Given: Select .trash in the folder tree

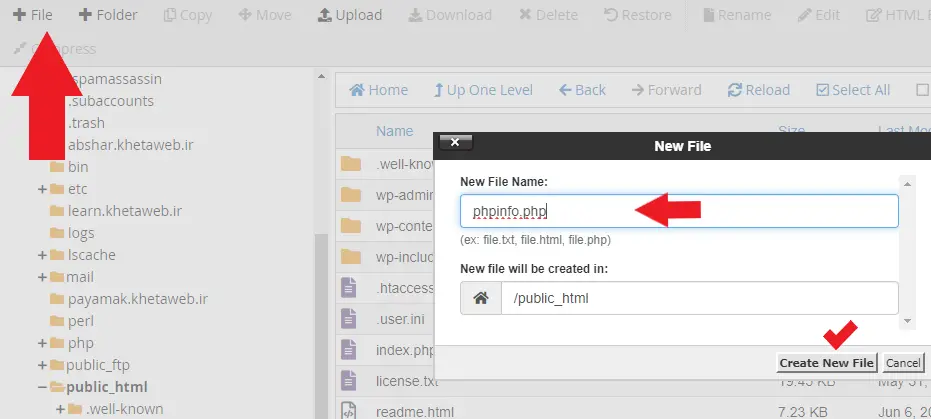Looking at the screenshot, I should [x=86, y=123].
